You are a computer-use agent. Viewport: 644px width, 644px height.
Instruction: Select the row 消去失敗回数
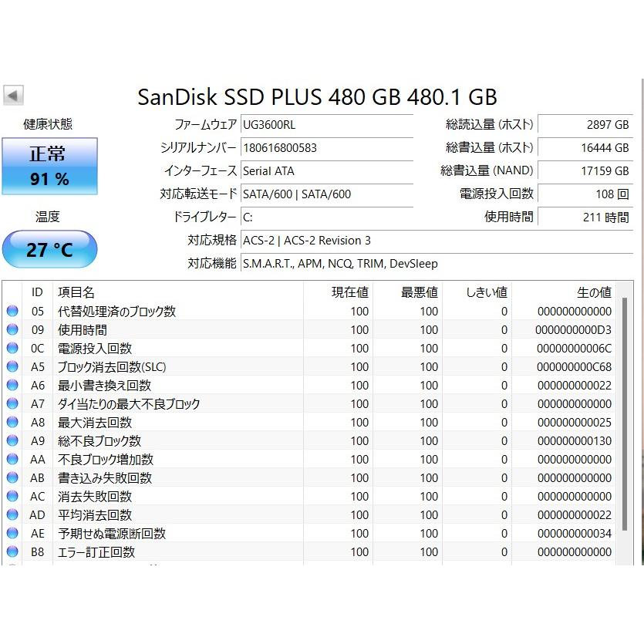click(309, 496)
